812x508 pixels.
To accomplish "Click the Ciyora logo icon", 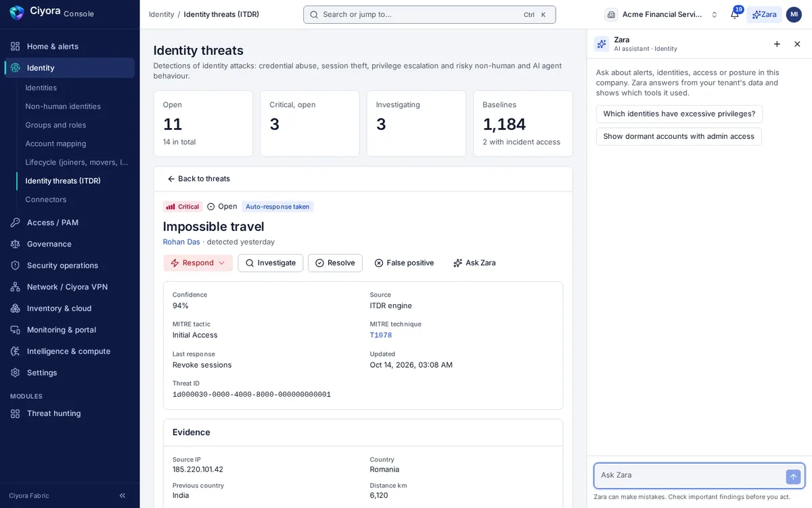I will 17,12.
